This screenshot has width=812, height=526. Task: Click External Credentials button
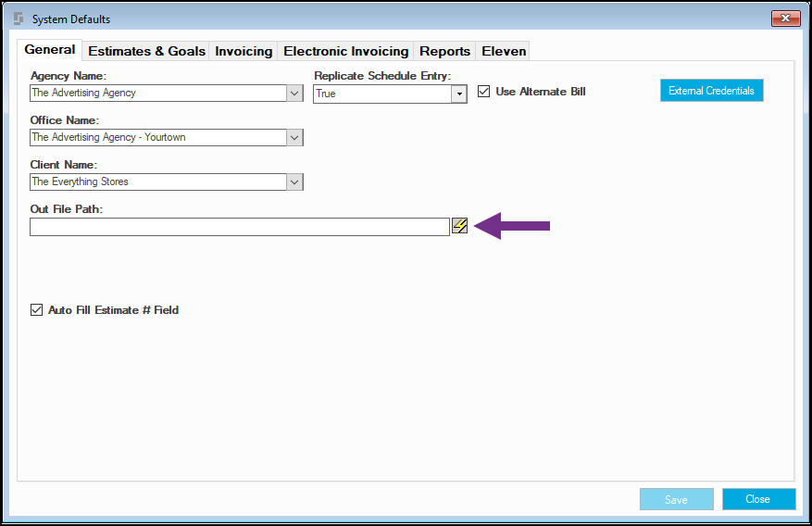[x=711, y=91]
